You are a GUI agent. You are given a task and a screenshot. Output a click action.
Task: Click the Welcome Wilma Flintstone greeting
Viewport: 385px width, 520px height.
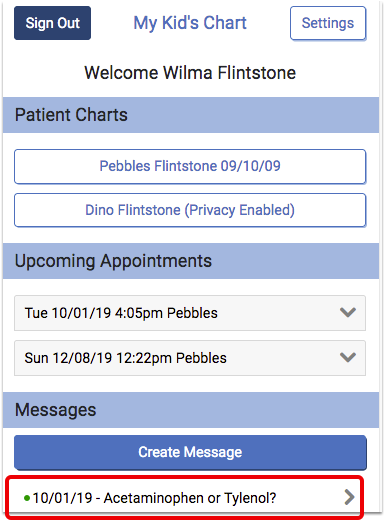pos(190,73)
